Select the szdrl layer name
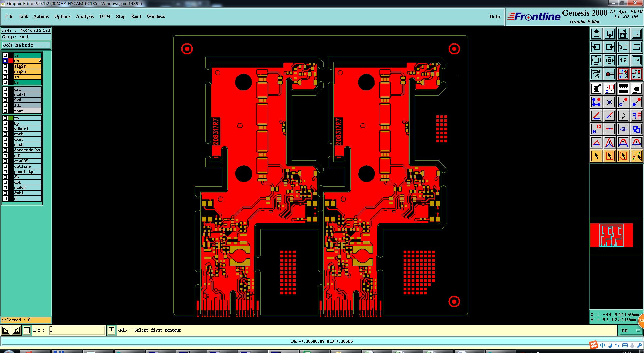Image resolution: width=644 pixels, height=353 pixels. pyautogui.click(x=27, y=95)
